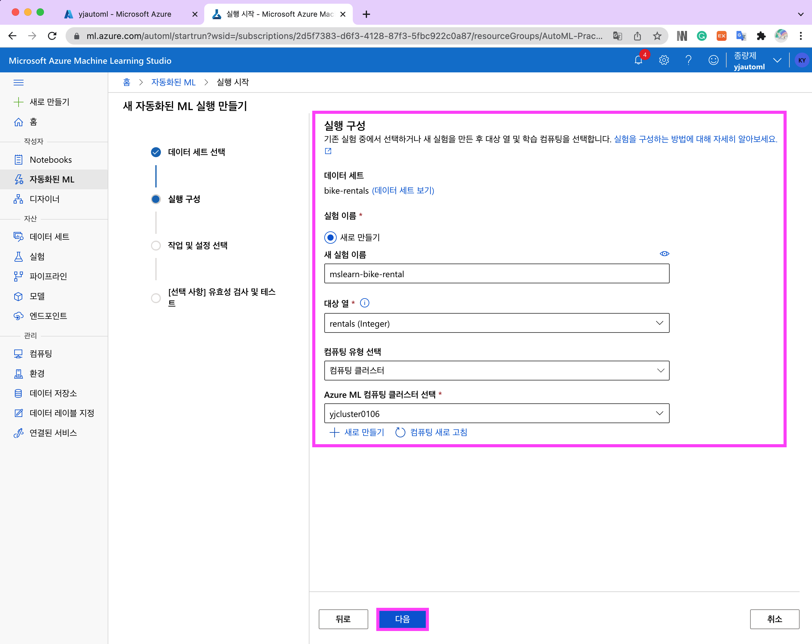Click the feedback smiley icon

coord(713,60)
